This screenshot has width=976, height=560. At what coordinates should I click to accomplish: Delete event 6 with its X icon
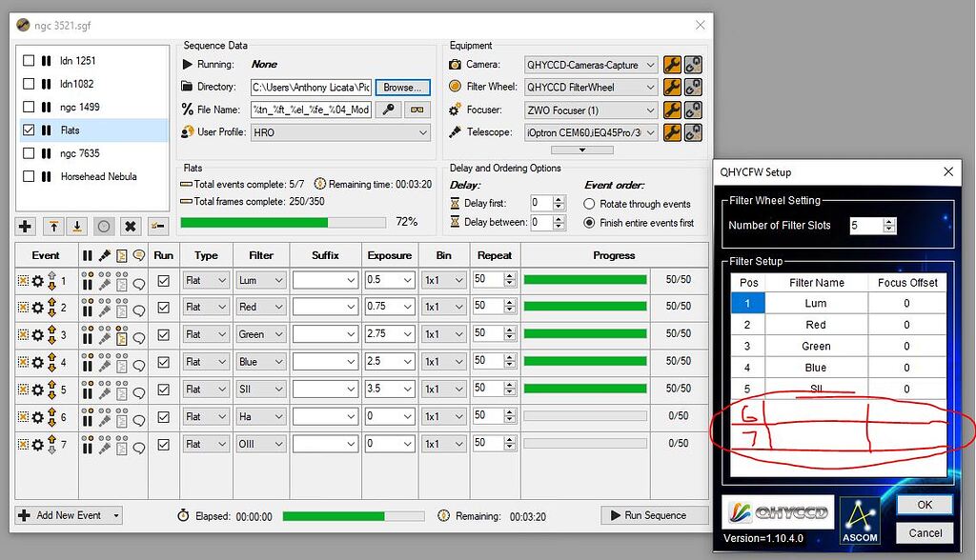[x=23, y=417]
